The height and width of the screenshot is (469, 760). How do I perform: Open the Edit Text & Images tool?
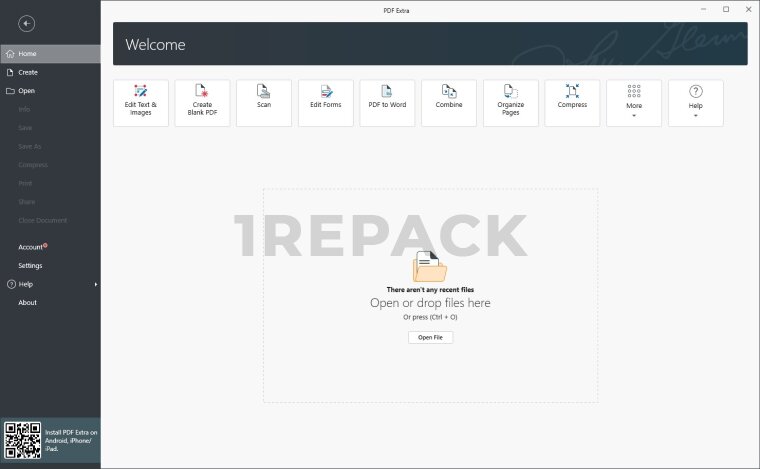[x=141, y=103]
